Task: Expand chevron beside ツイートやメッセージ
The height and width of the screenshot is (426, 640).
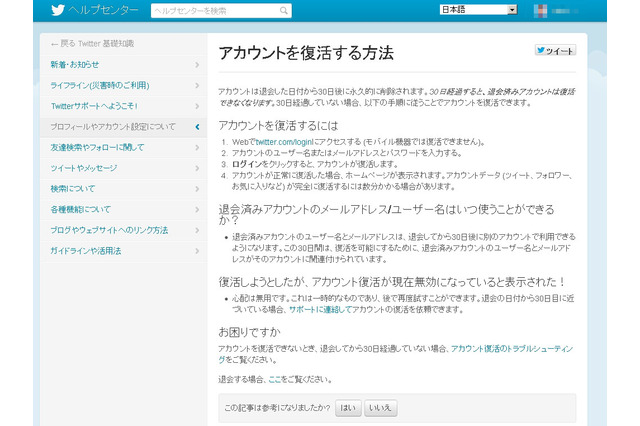Action: pyautogui.click(x=197, y=168)
